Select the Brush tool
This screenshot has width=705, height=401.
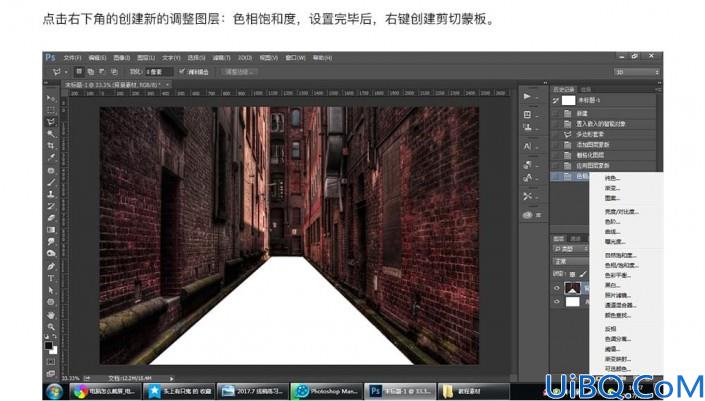51,183
